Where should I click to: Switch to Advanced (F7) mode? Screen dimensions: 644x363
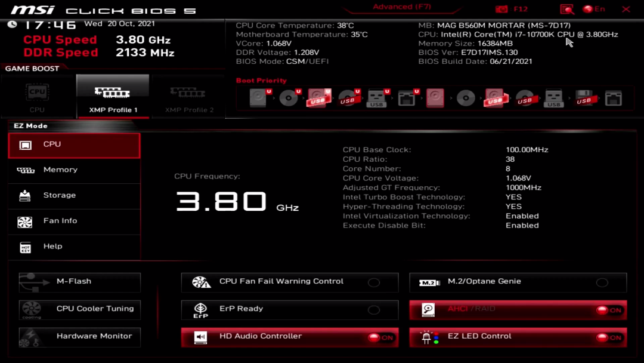point(401,7)
